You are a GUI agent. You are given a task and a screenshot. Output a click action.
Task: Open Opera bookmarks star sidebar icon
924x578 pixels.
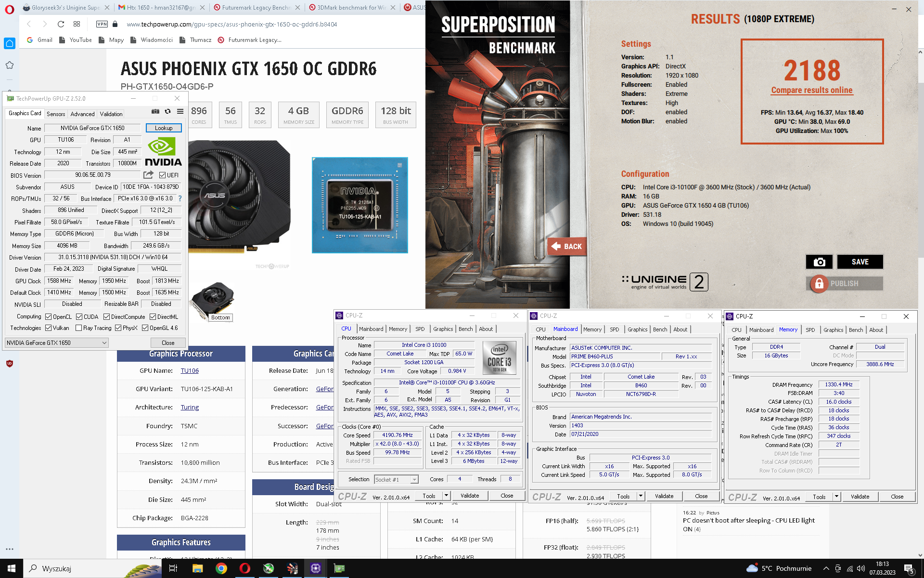click(10, 65)
